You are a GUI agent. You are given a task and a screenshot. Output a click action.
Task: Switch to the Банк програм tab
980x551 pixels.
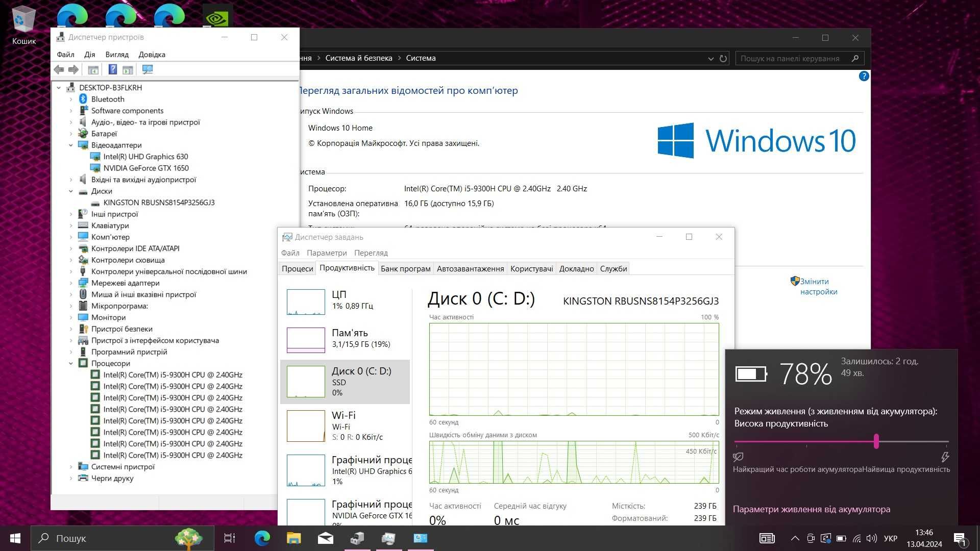[405, 269]
